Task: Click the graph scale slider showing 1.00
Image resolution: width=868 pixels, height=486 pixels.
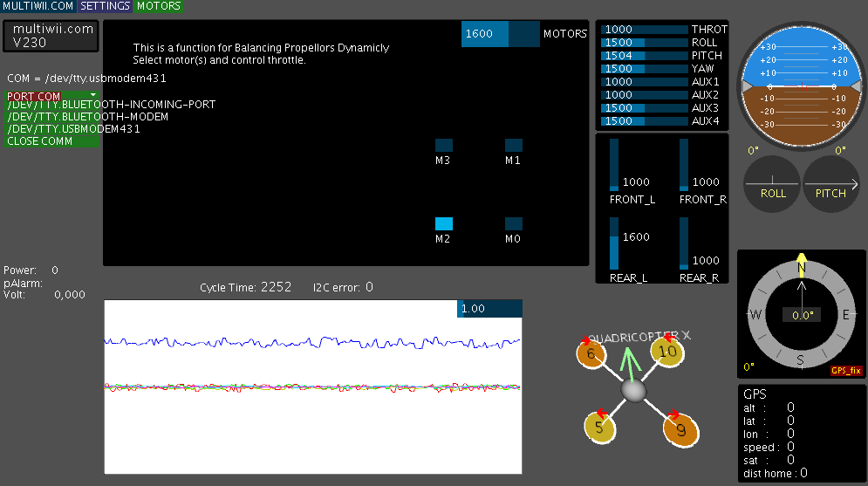Action: pyautogui.click(x=489, y=309)
